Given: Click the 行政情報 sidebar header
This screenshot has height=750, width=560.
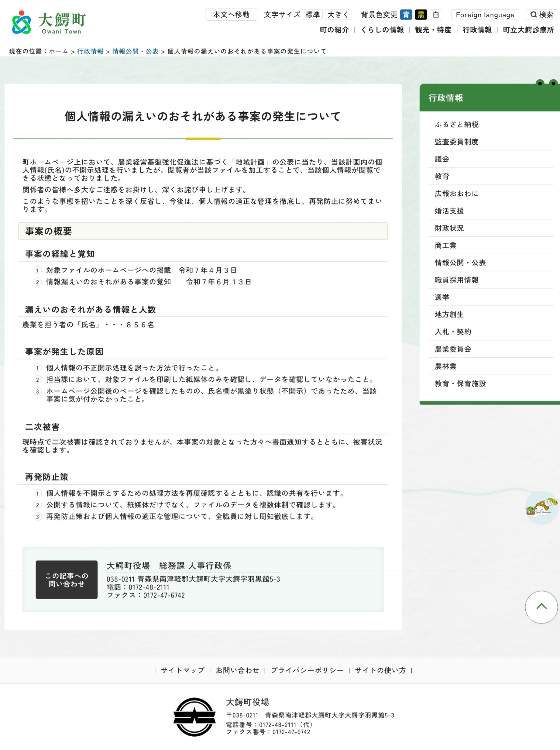Looking at the screenshot, I should pyautogui.click(x=490, y=98).
